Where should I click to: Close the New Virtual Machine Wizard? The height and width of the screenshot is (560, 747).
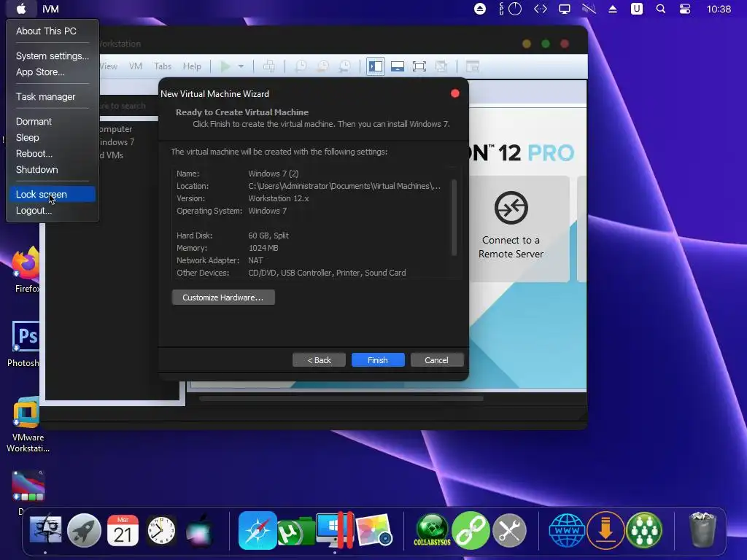pyautogui.click(x=455, y=93)
